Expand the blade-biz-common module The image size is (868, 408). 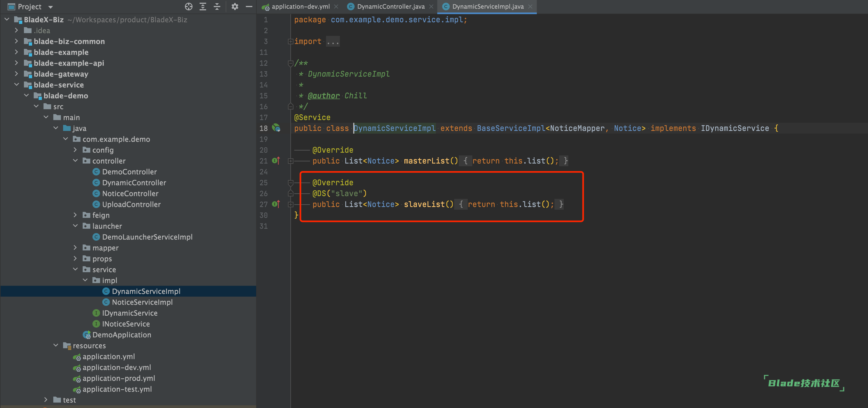(x=17, y=41)
